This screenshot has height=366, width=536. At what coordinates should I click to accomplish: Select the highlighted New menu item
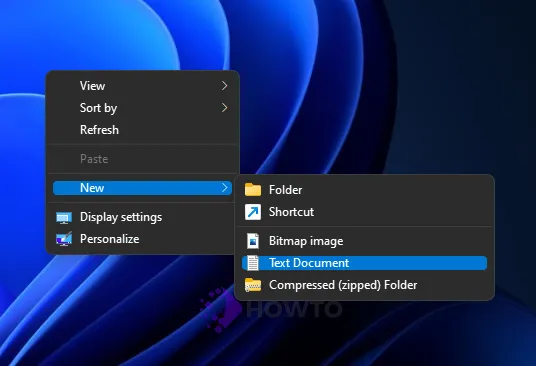[143, 188]
